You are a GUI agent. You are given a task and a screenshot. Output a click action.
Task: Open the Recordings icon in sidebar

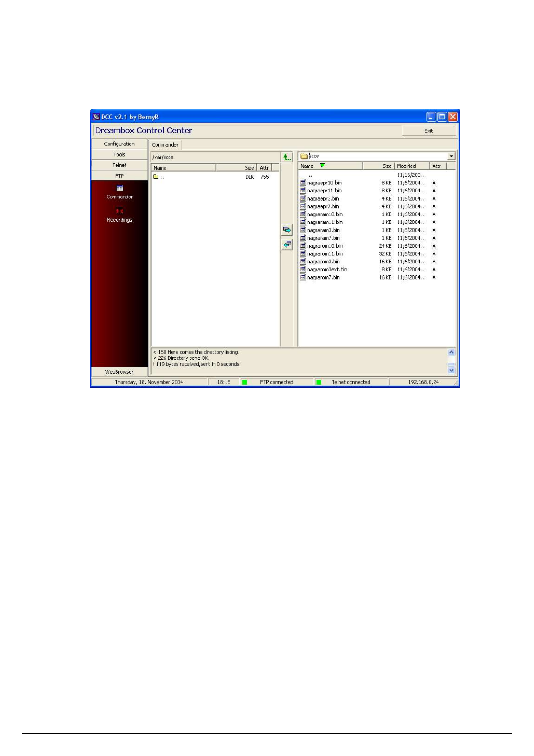click(x=119, y=211)
